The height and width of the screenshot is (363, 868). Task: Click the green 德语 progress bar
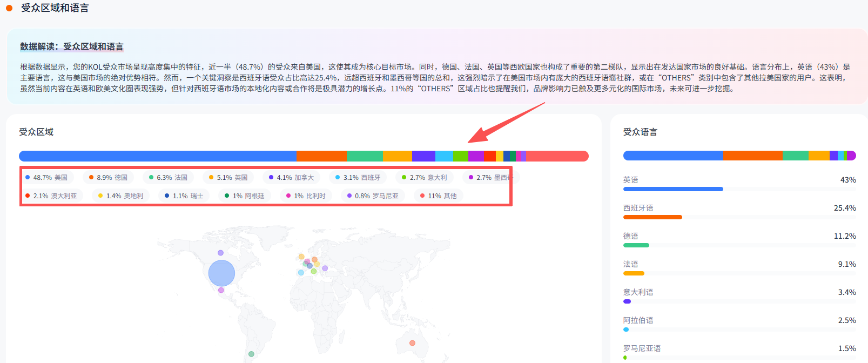(x=636, y=245)
